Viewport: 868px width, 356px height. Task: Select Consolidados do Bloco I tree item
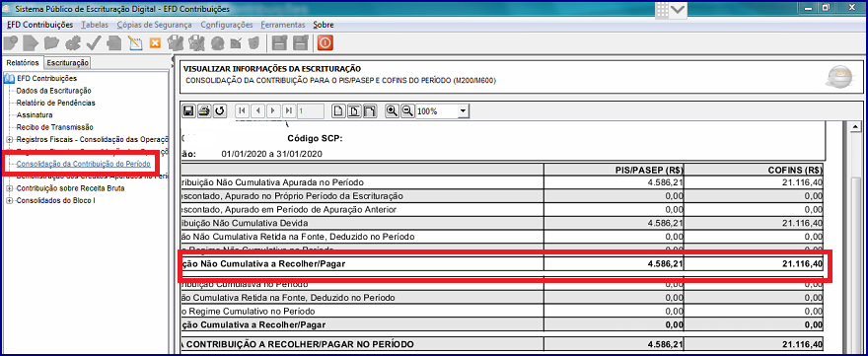(56, 200)
